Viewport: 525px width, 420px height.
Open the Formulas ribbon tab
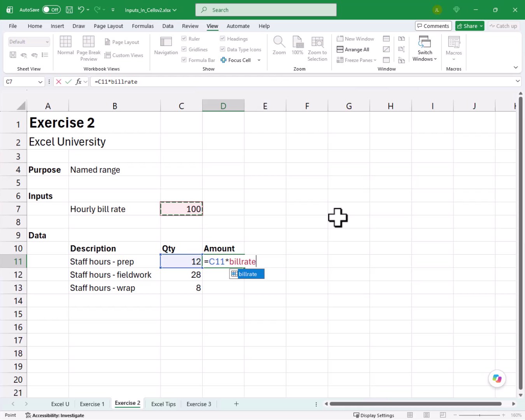(143, 26)
